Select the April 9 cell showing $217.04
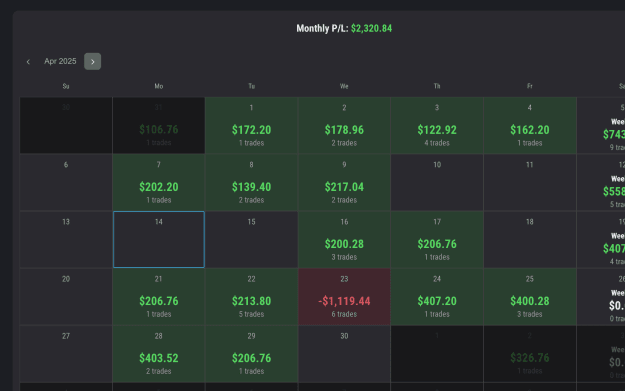This screenshot has width=625, height=391. pyautogui.click(x=344, y=183)
